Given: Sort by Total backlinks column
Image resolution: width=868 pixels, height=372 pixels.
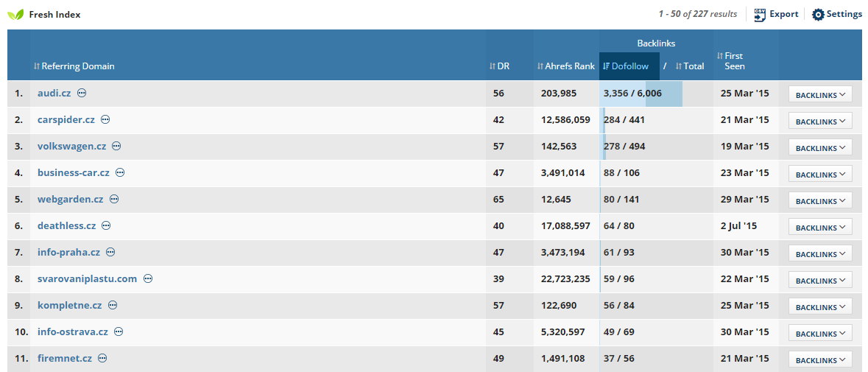Looking at the screenshot, I should tap(690, 66).
